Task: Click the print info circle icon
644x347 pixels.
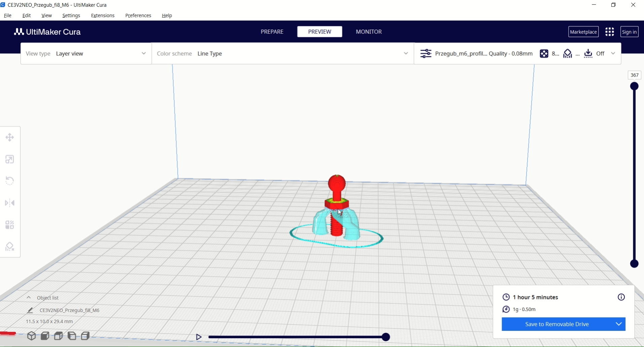Action: click(621, 297)
